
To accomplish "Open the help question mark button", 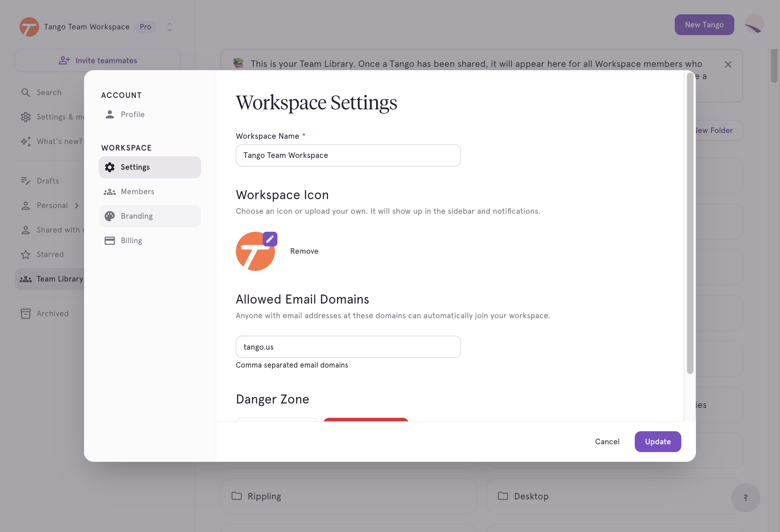I will point(746,497).
